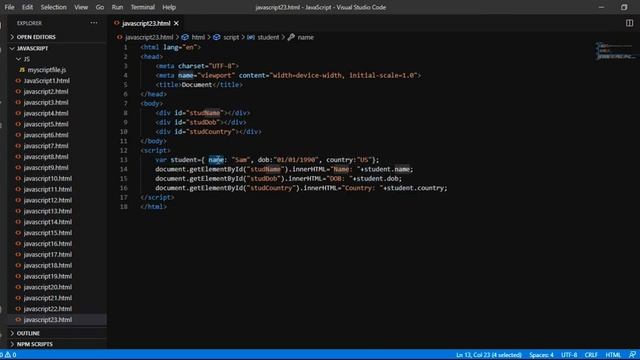
Task: Click Ln 13, Col 23 cursor position
Action: (x=489, y=355)
